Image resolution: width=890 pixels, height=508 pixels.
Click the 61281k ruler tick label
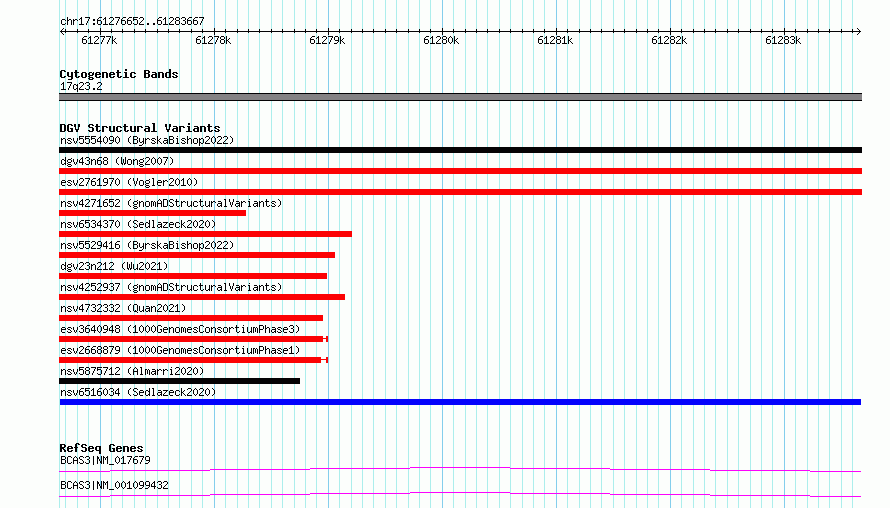pyautogui.click(x=555, y=40)
